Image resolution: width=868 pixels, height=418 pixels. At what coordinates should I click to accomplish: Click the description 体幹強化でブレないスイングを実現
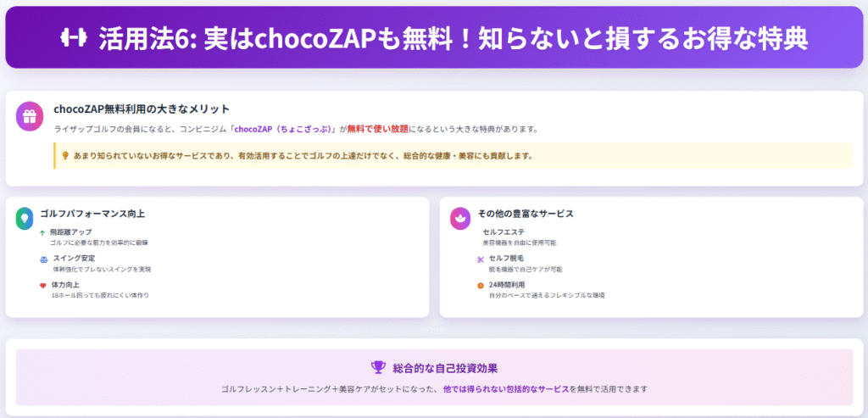tap(102, 269)
